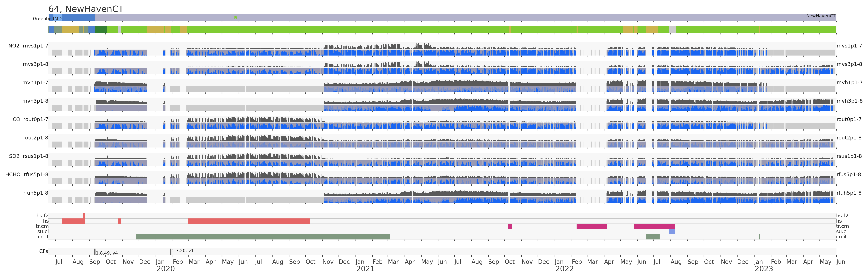Image resolution: width=868 pixels, height=278 pixels.
Task: Click the small red hs.f2 bar
Action: coord(84,216)
